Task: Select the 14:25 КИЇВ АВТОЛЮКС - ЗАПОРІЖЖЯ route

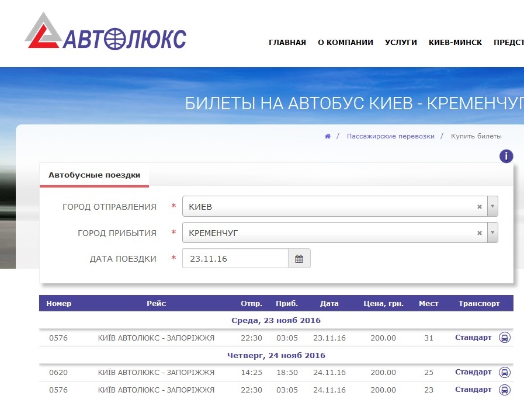Action: [x=156, y=372]
